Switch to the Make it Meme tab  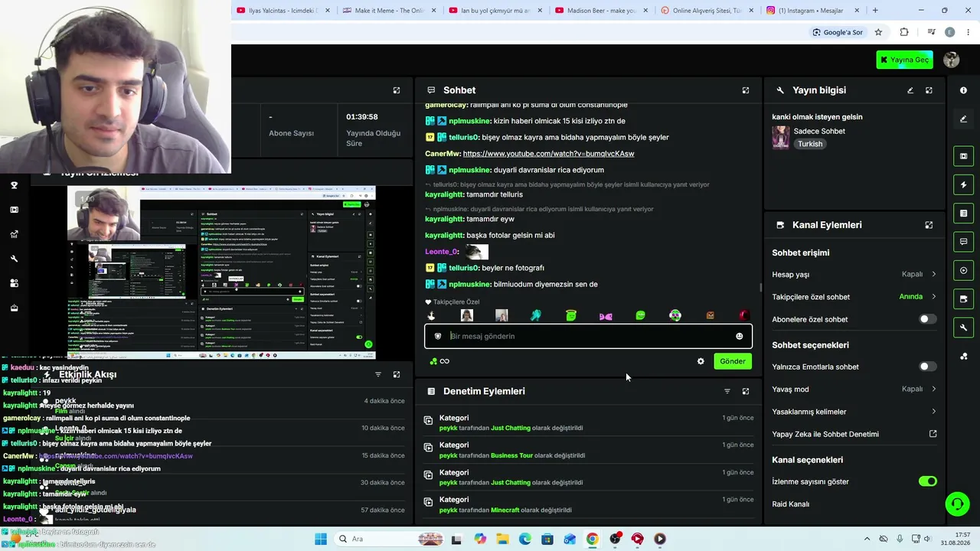[389, 11]
